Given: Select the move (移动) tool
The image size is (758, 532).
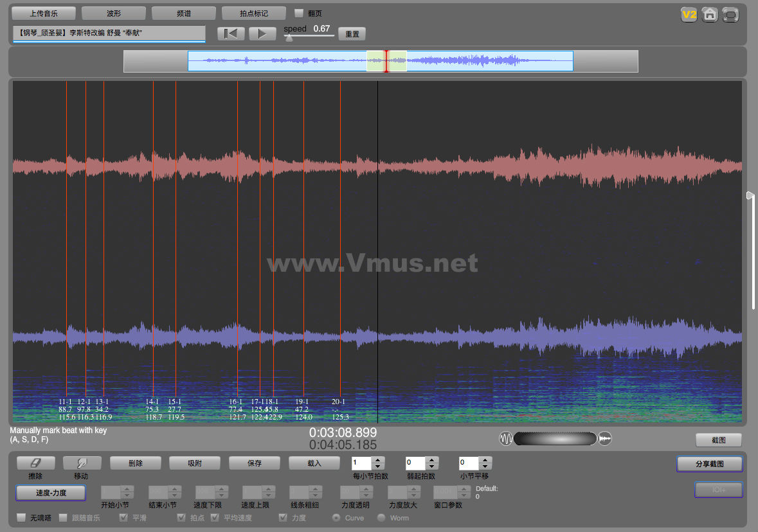Looking at the screenshot, I should 81,463.
